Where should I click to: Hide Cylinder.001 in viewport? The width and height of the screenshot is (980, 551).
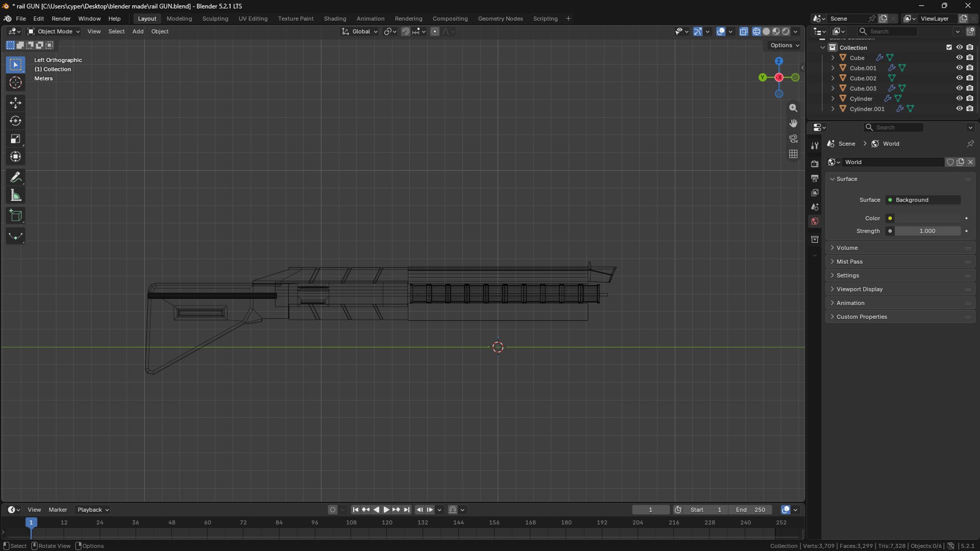coord(959,109)
